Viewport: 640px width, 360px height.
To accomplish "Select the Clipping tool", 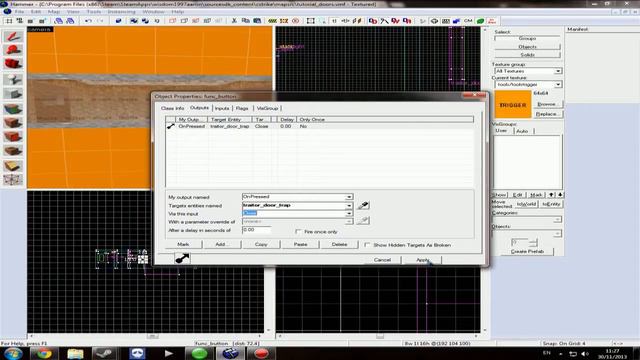I will point(13,165).
